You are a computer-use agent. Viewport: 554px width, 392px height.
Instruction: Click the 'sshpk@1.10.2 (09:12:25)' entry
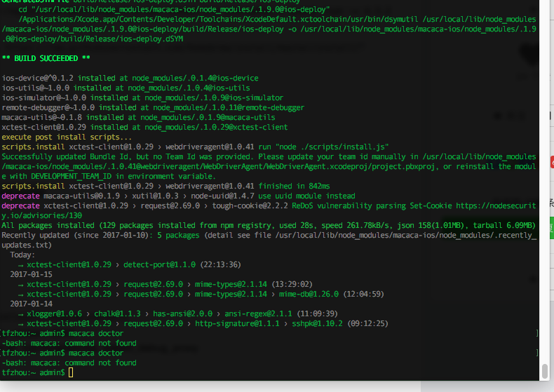click(x=340, y=323)
